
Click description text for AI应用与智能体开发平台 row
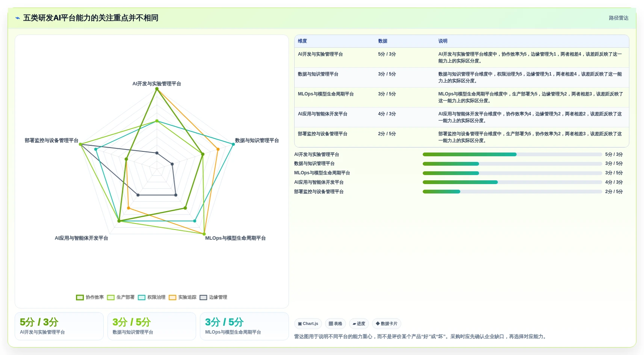point(530,117)
